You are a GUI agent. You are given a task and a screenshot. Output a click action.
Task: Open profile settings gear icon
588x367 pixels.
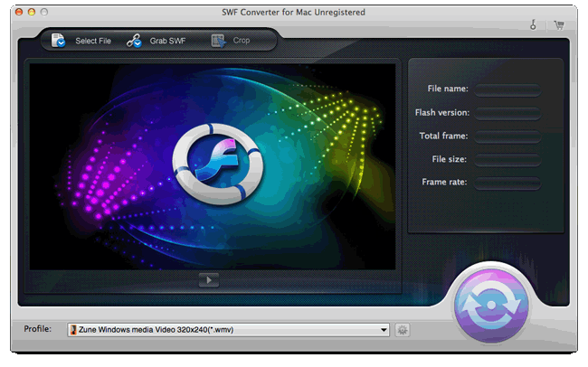pos(403,330)
